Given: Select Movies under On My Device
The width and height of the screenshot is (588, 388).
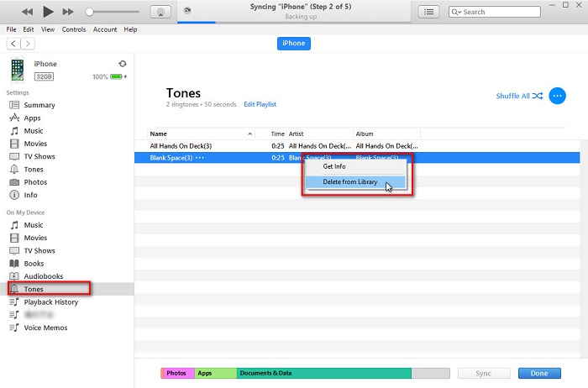Looking at the screenshot, I should [35, 238].
